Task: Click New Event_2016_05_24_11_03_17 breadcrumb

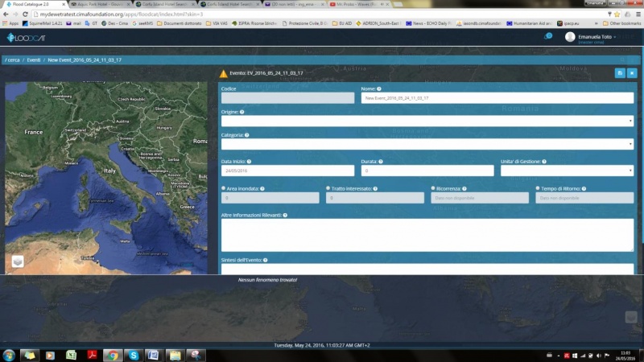Action: pyautogui.click(x=85, y=60)
